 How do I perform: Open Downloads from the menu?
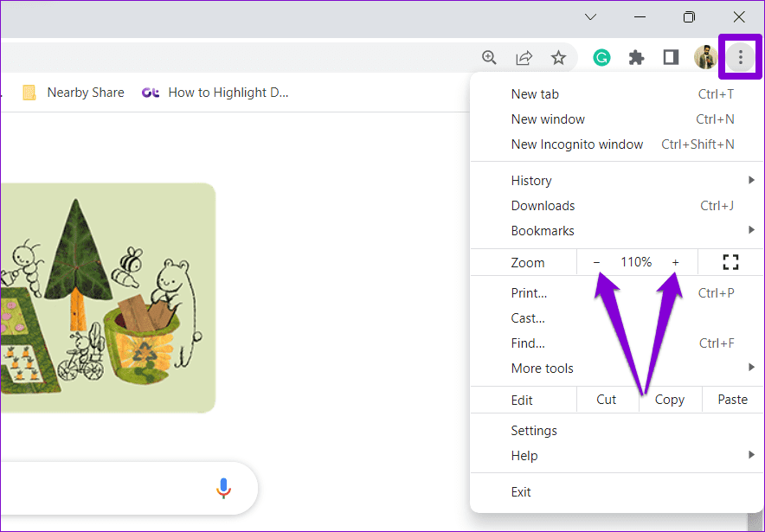617,206
